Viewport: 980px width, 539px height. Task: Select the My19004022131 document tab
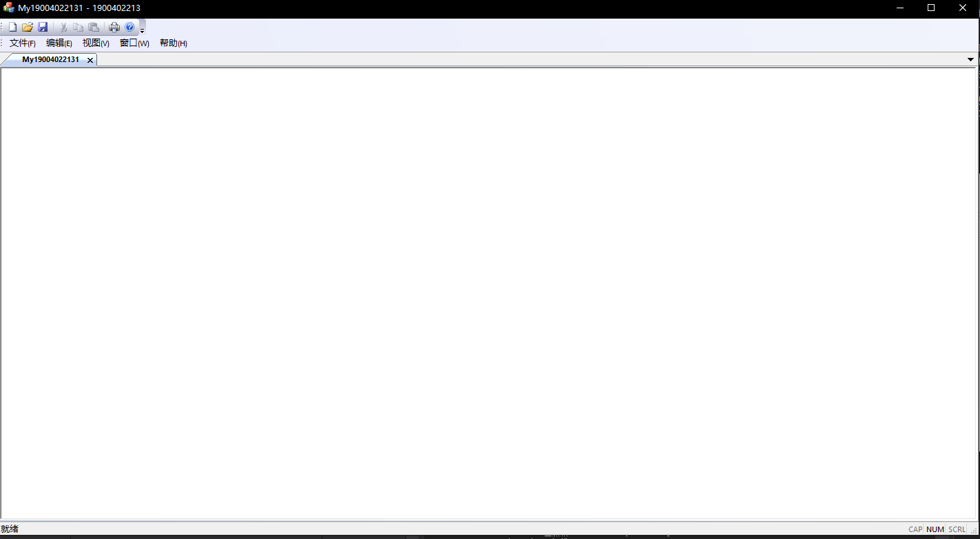50,59
